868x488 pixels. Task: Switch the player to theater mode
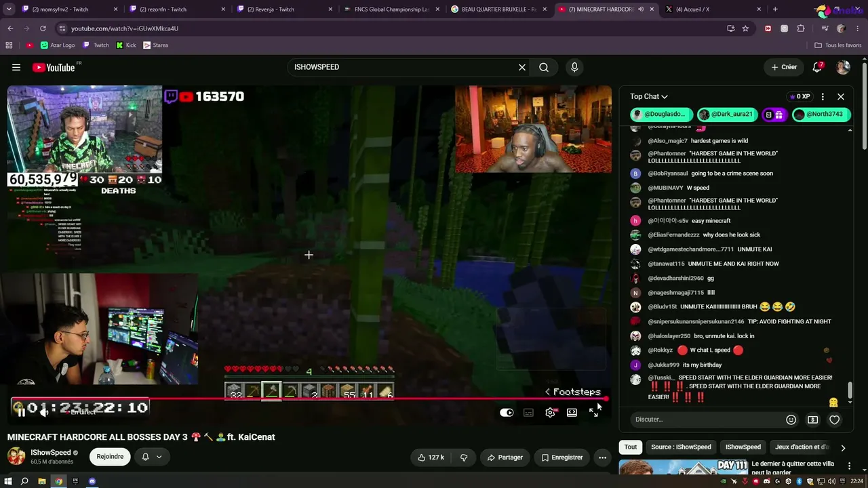pos(572,412)
